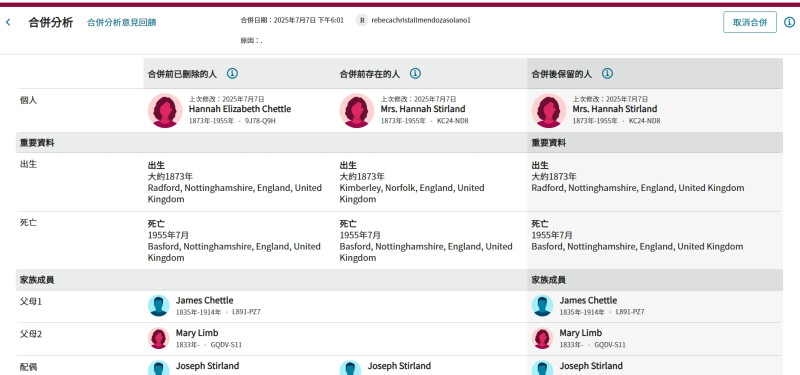Click ID KC24-ND8 in 合併前存在的人 column
Viewport: 800px width, 375px height.
(x=453, y=121)
